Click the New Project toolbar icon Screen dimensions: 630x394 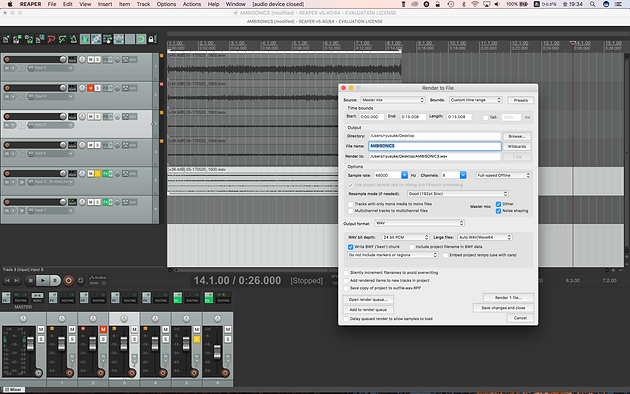tap(6, 39)
